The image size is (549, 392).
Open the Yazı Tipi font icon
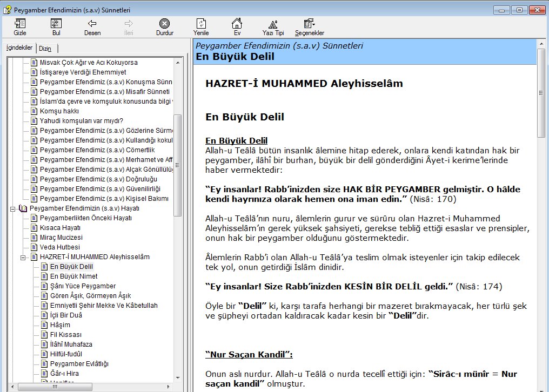273,26
